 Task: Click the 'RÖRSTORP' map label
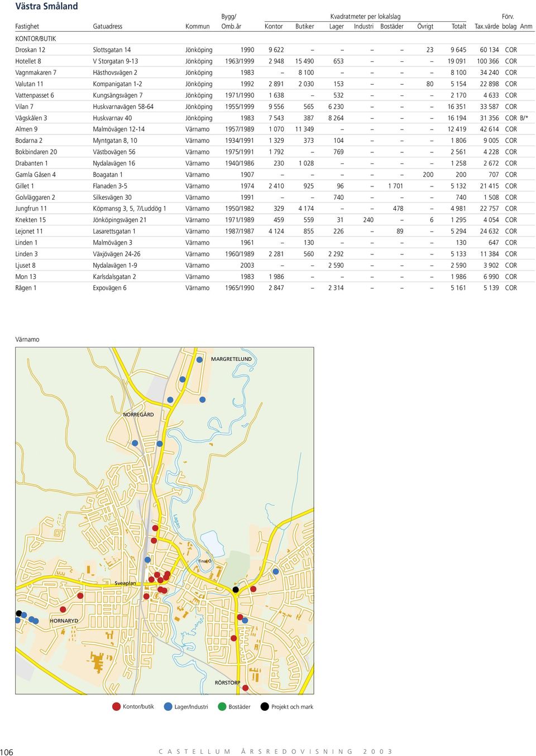(x=228, y=682)
